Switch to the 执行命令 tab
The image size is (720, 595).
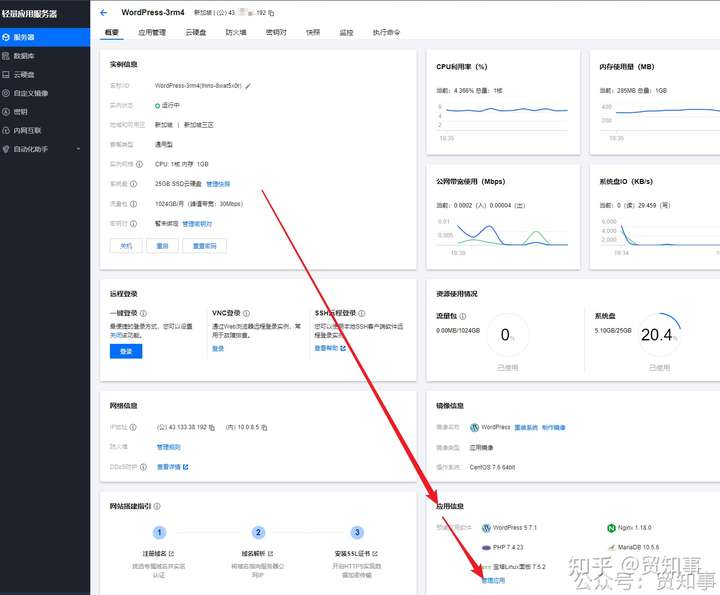point(386,32)
